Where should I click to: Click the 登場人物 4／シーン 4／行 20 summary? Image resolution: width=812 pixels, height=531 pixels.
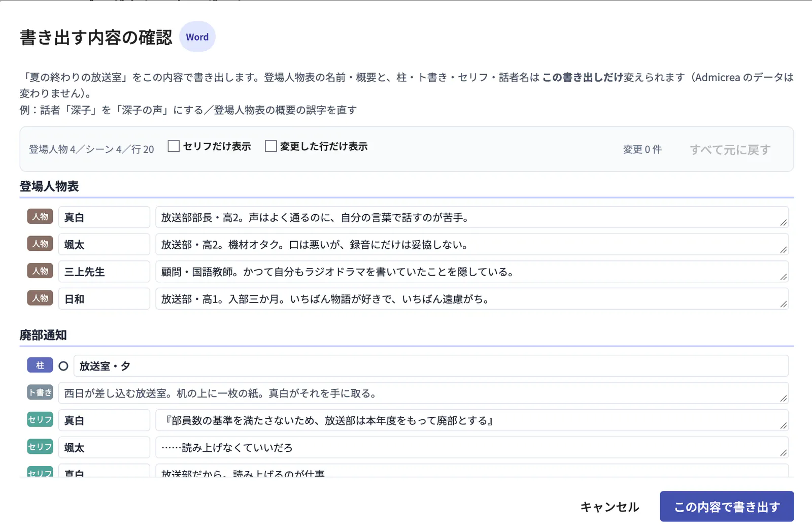click(91, 149)
